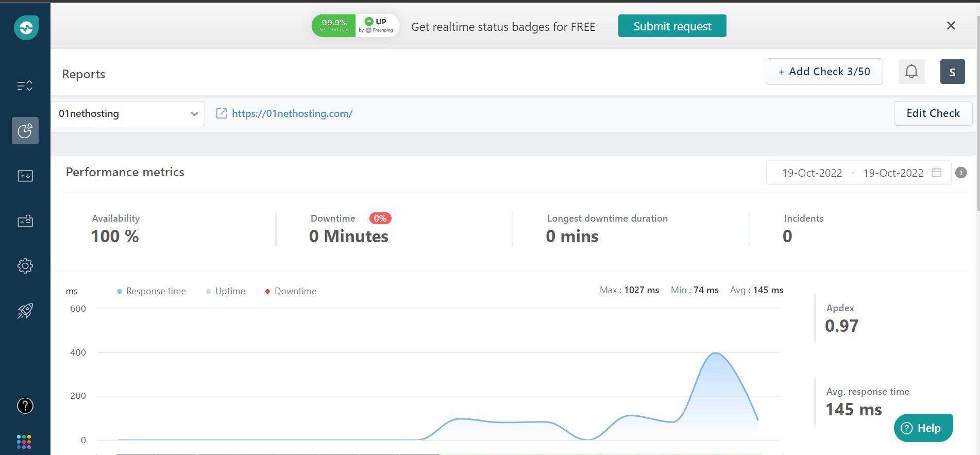
Task: Open the settings gear sidebar icon
Action: 25,266
